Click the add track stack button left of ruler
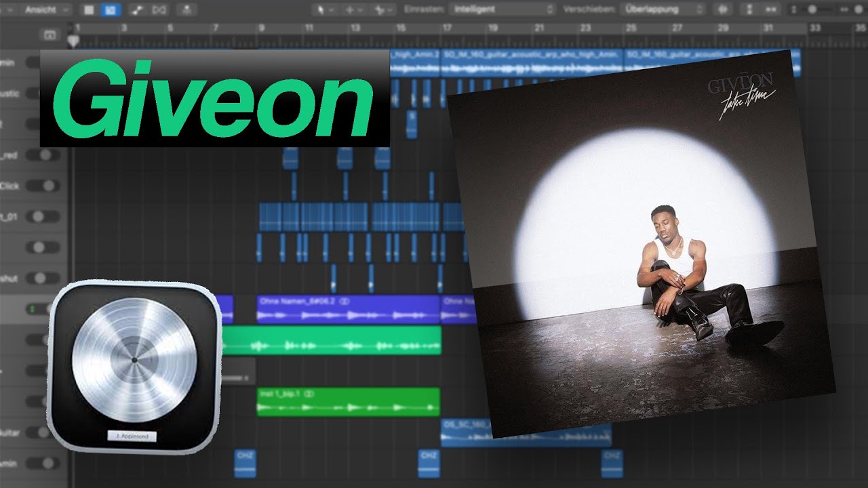The height and width of the screenshot is (488, 868). [49, 34]
